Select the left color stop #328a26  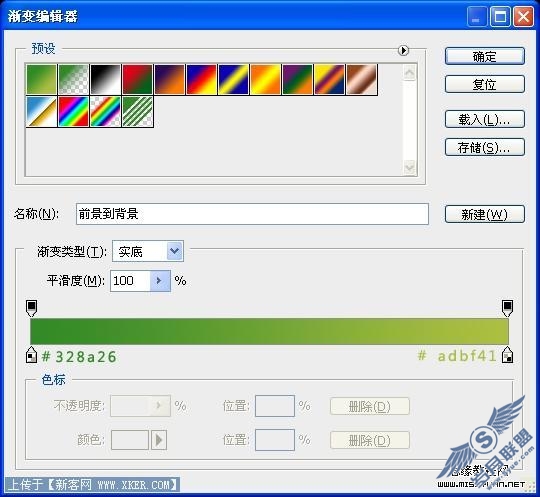32,355
